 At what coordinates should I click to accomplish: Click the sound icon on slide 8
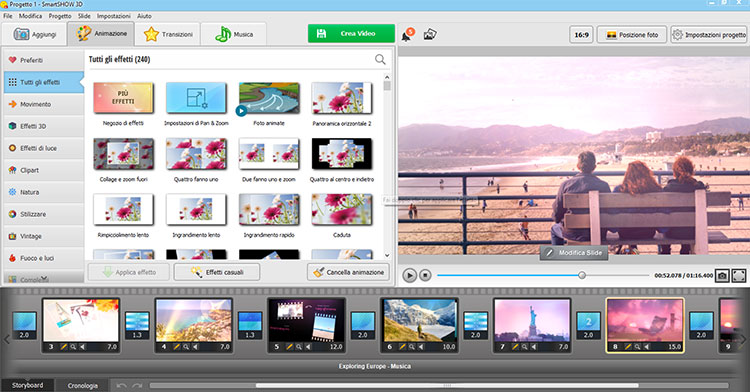pos(646,347)
